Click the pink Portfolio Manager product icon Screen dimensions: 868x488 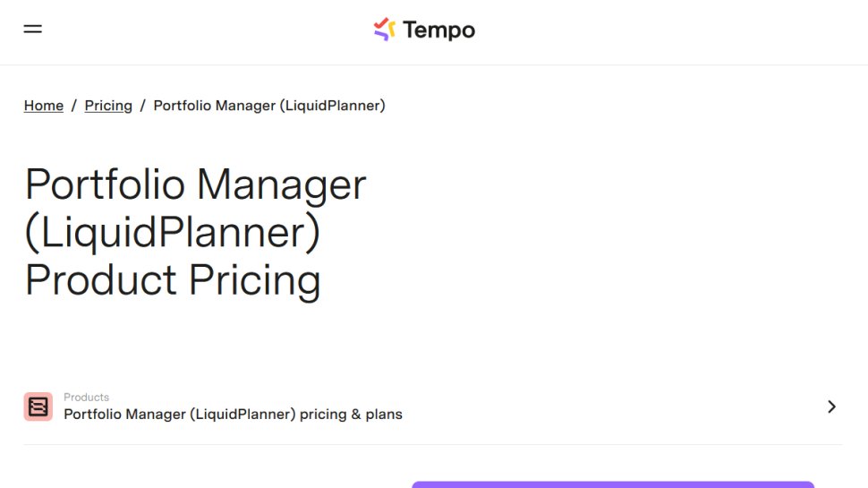[38, 407]
